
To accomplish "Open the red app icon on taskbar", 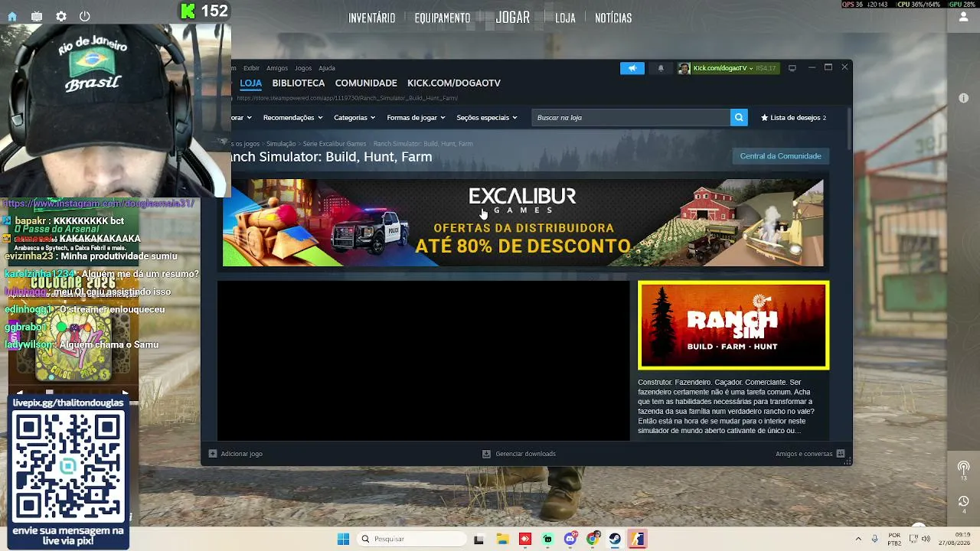I will (524, 539).
